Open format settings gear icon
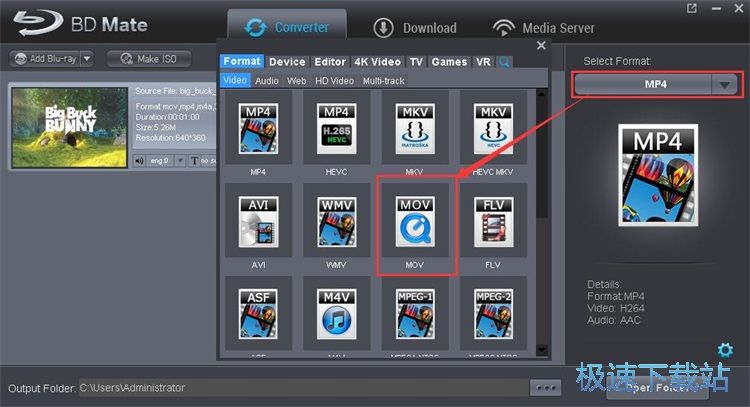The height and width of the screenshot is (407, 750). pyautogui.click(x=725, y=350)
